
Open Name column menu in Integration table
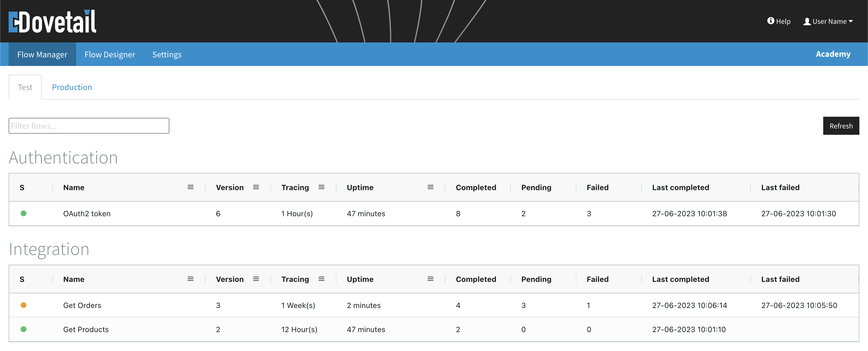190,279
